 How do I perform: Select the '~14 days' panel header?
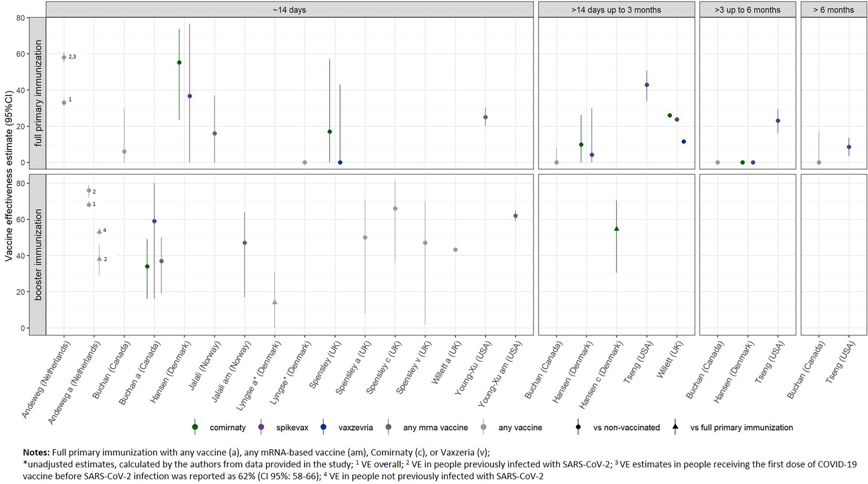pos(289,10)
